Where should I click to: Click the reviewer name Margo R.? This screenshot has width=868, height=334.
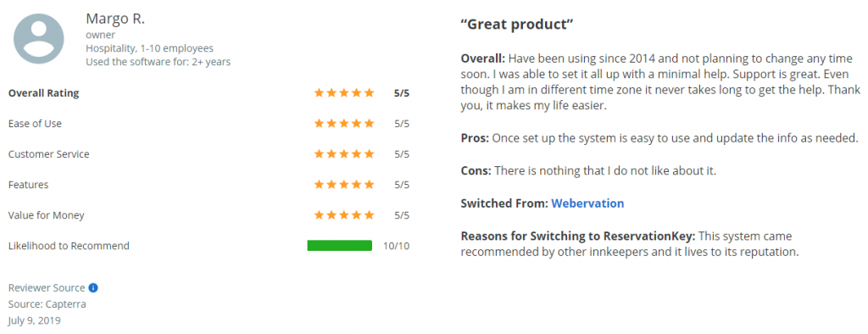pyautogui.click(x=115, y=19)
